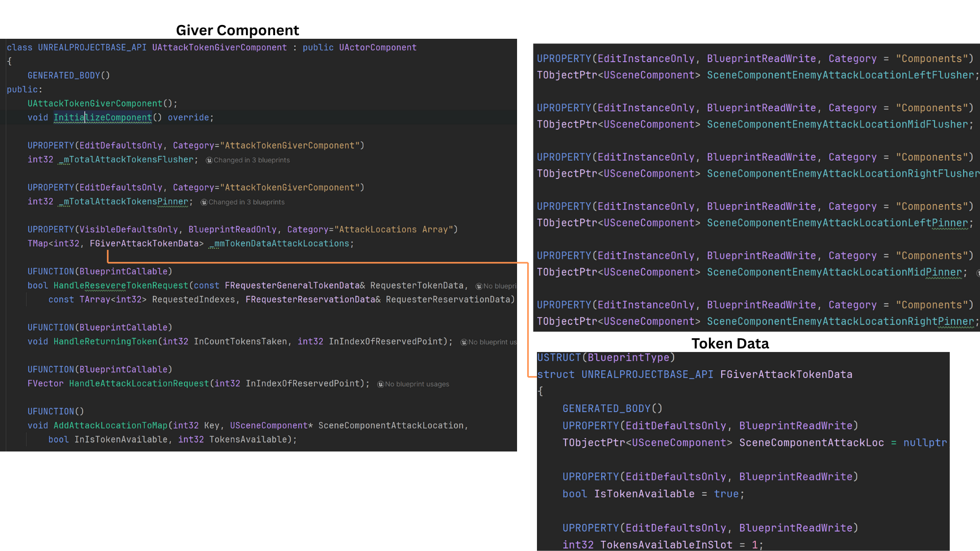Select the 'Giver Component' slide heading
The image size is (980, 551).
pyautogui.click(x=237, y=30)
